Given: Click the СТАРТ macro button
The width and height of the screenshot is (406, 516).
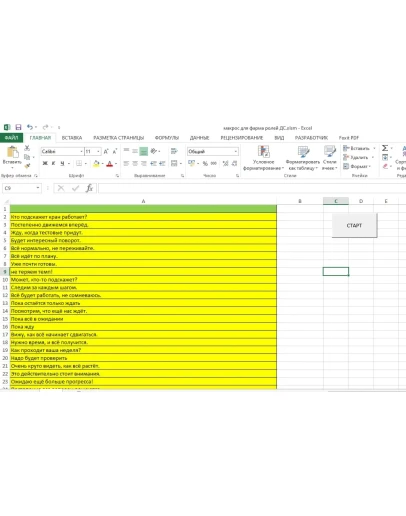Looking at the screenshot, I should 354,225.
